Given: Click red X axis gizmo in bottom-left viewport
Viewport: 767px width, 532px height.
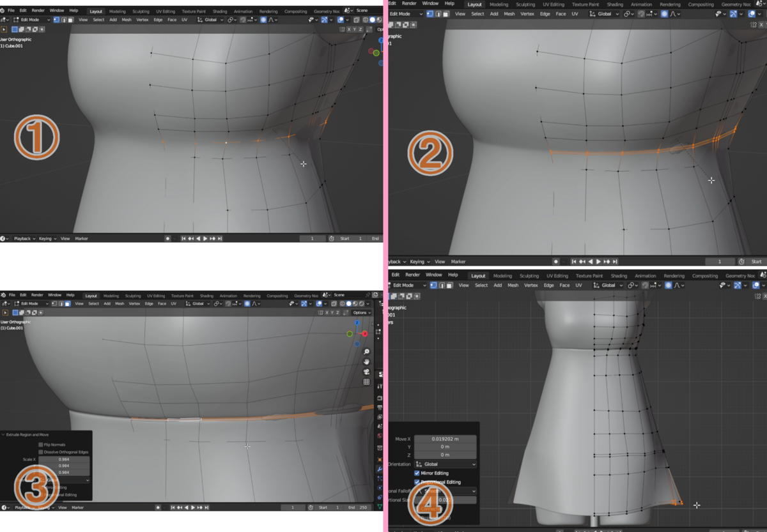Looking at the screenshot, I should (x=365, y=334).
